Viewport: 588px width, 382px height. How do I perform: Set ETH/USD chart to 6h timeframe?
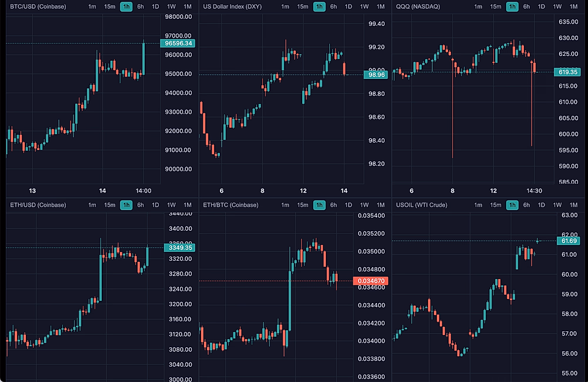click(x=141, y=205)
